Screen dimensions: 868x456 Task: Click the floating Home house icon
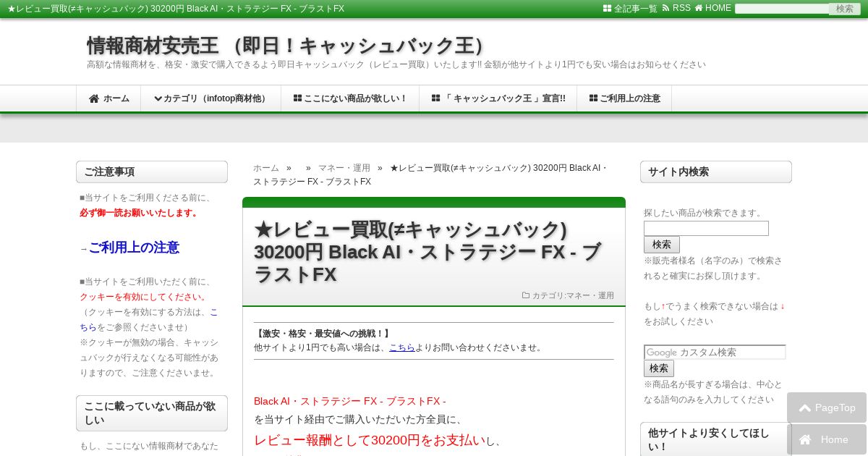[804, 439]
